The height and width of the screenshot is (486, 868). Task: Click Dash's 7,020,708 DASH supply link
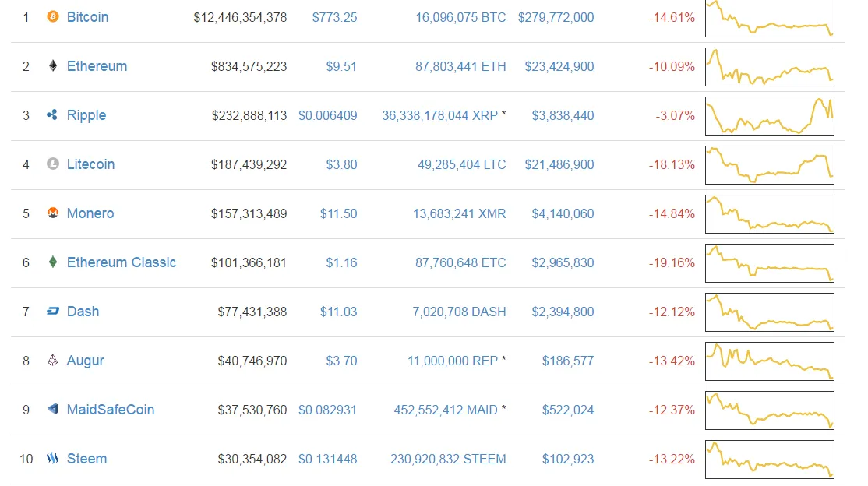(459, 312)
